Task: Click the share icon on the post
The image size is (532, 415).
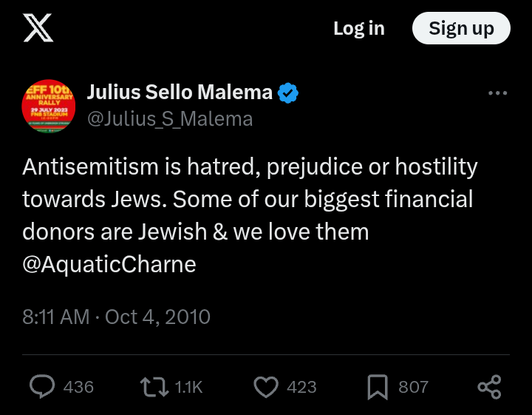Action: pyautogui.click(x=489, y=386)
